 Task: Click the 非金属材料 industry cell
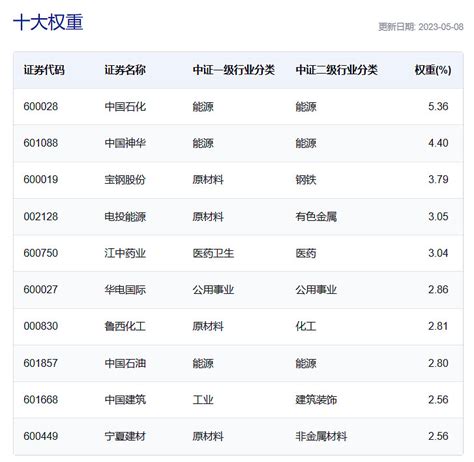point(321,436)
